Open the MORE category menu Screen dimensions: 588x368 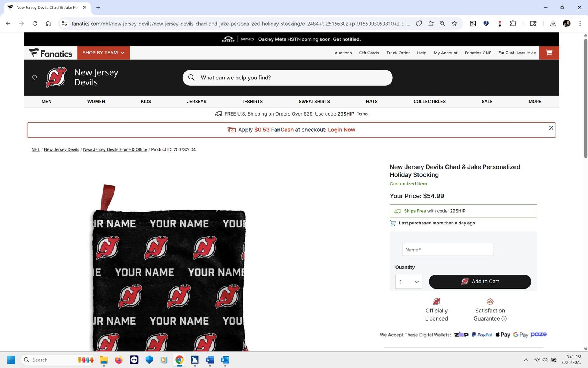[535, 102]
